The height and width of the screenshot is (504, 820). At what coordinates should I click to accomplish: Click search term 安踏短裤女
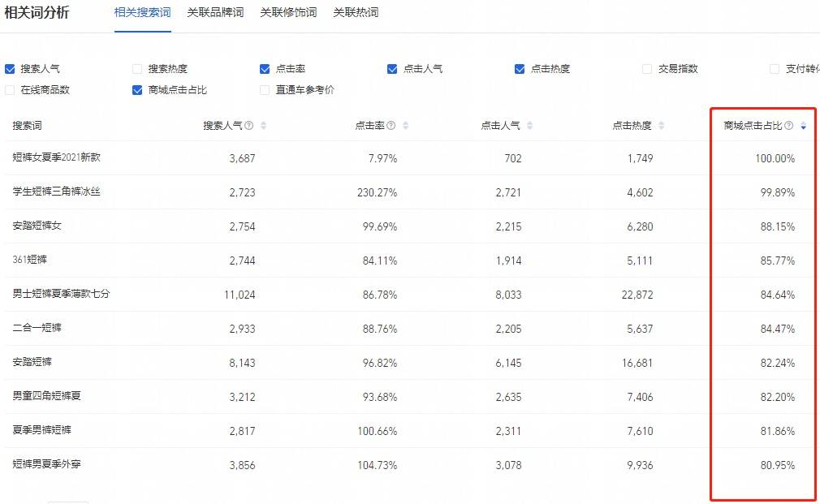click(x=37, y=226)
